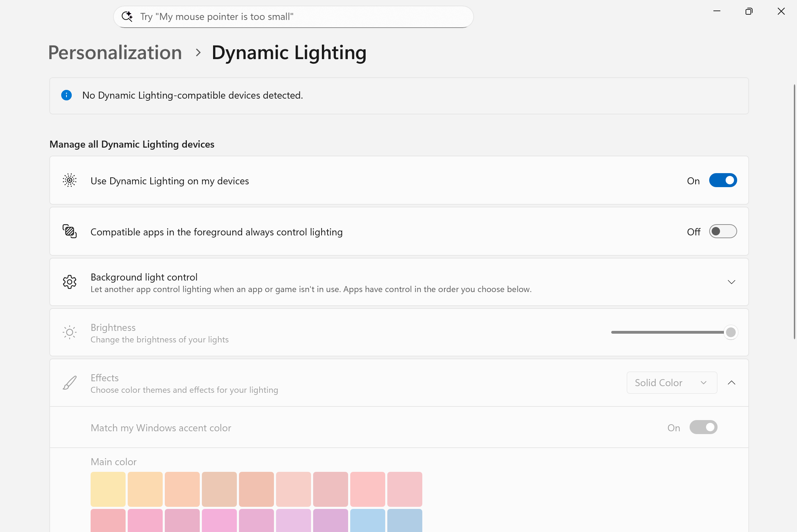Image resolution: width=797 pixels, height=532 pixels.
Task: Close the Settings window
Action: point(781,11)
